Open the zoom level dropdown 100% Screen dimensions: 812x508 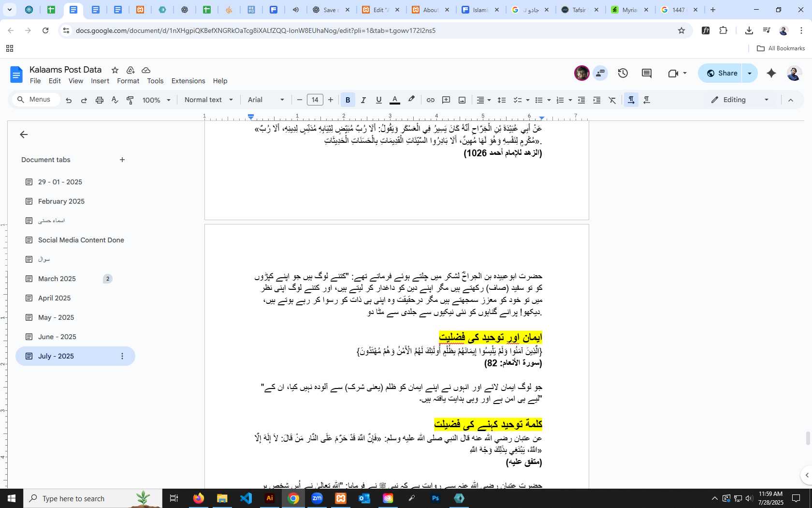(157, 100)
